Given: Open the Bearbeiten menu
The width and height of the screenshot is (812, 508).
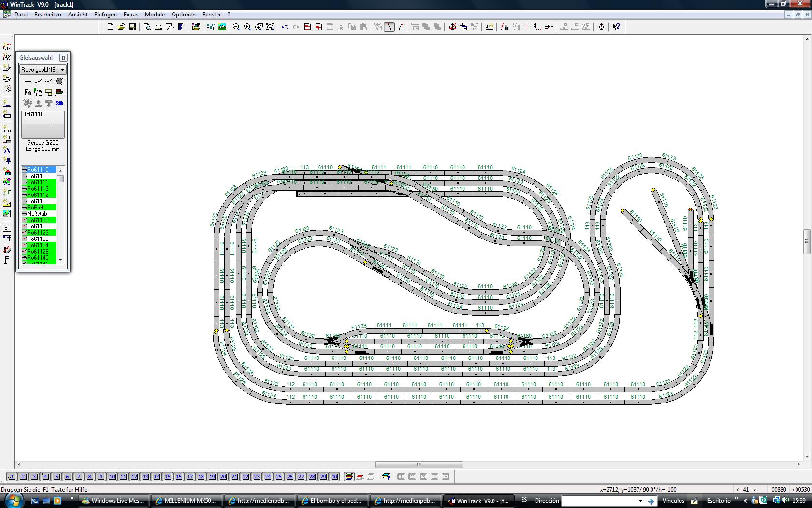Looking at the screenshot, I should tap(48, 15).
